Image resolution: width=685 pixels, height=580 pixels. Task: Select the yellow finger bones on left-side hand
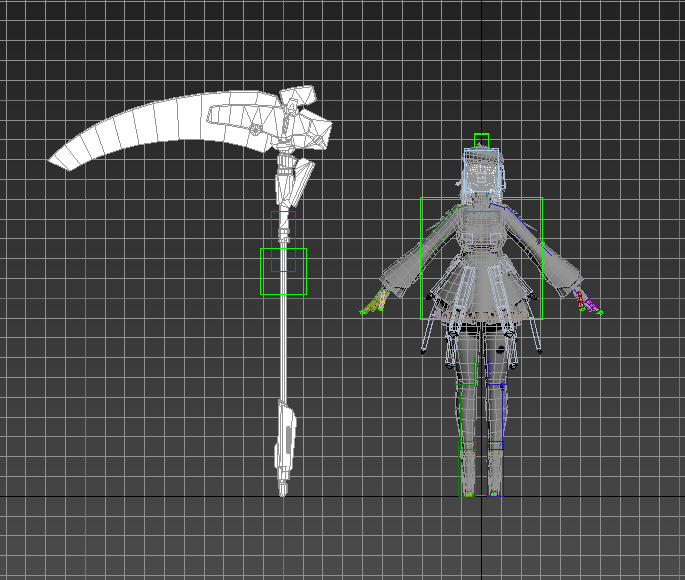(378, 300)
